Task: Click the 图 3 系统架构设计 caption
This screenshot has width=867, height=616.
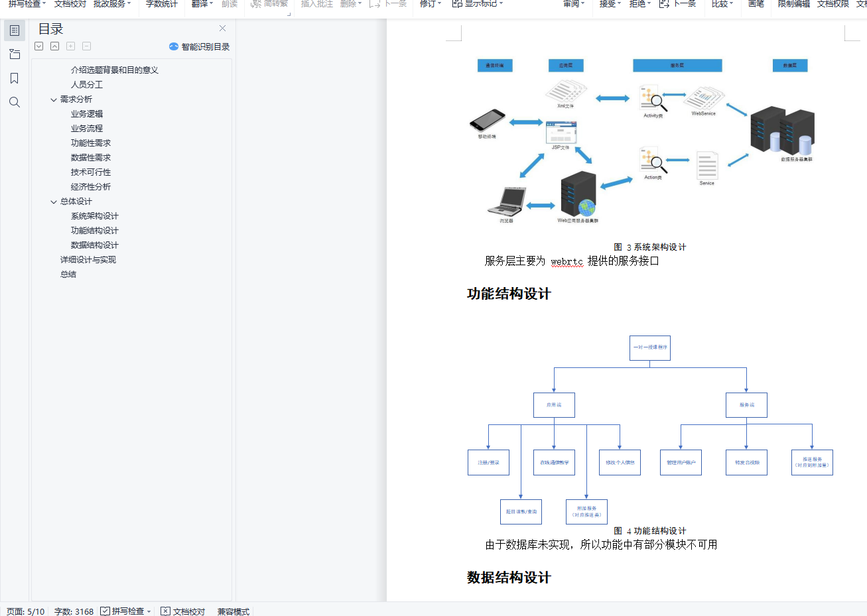Action: point(650,247)
